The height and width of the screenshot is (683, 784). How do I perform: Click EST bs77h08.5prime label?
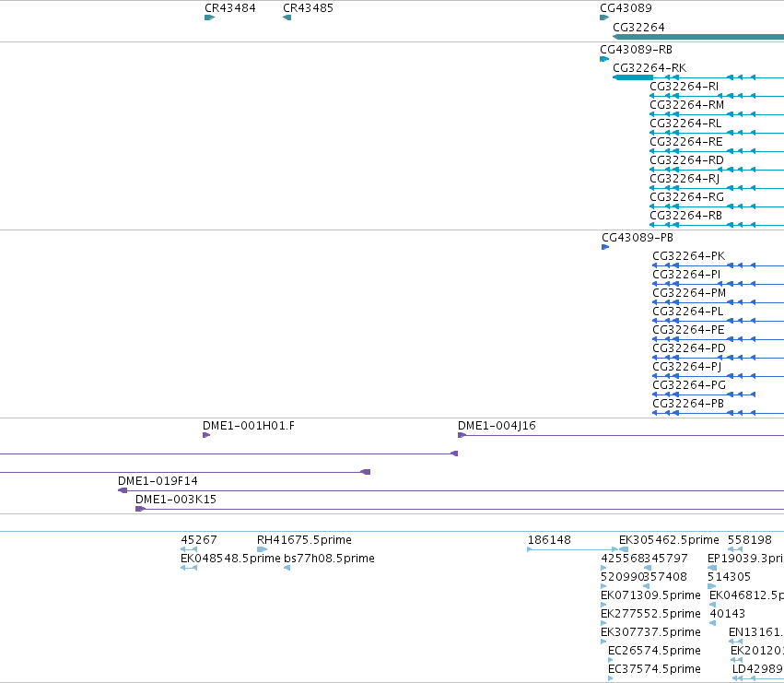[329, 559]
